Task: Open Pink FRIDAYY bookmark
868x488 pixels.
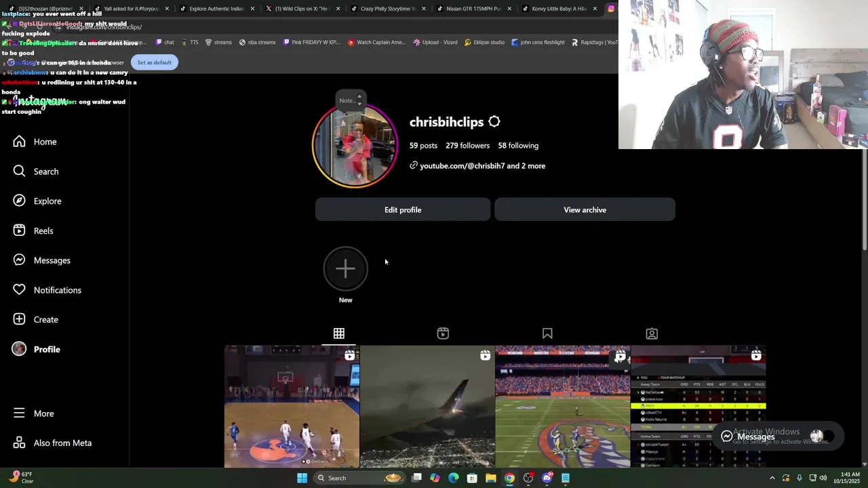Action: coord(311,42)
